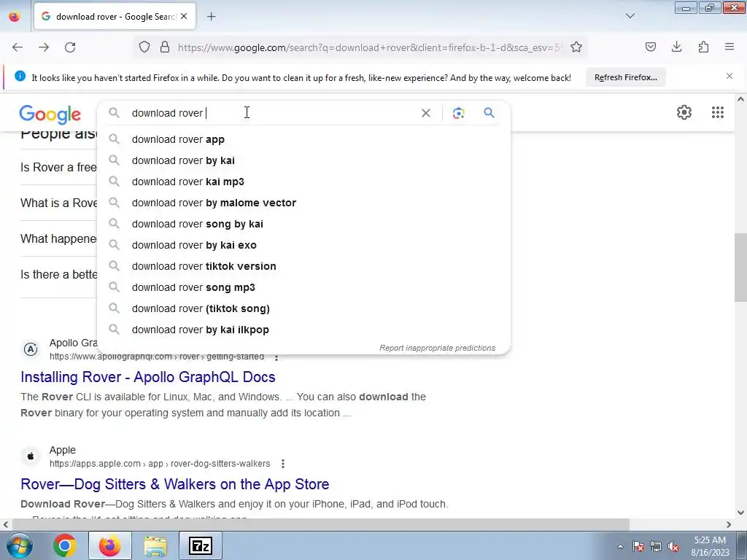Image resolution: width=747 pixels, height=560 pixels.
Task: Go back with the browser back arrow
Action: (x=18, y=47)
